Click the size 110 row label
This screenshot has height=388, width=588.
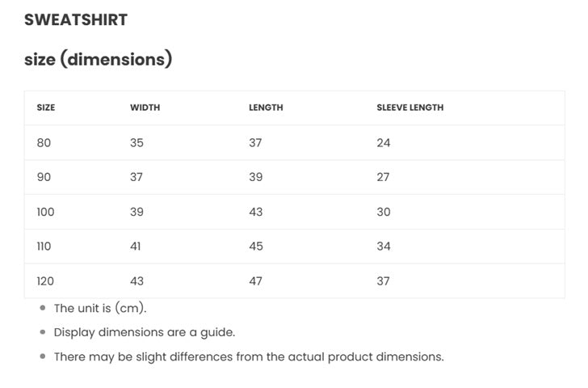(44, 247)
